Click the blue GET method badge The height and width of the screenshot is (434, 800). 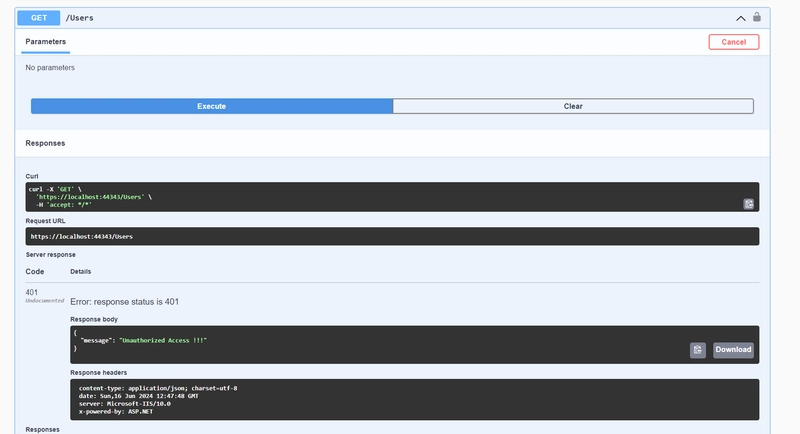38,17
